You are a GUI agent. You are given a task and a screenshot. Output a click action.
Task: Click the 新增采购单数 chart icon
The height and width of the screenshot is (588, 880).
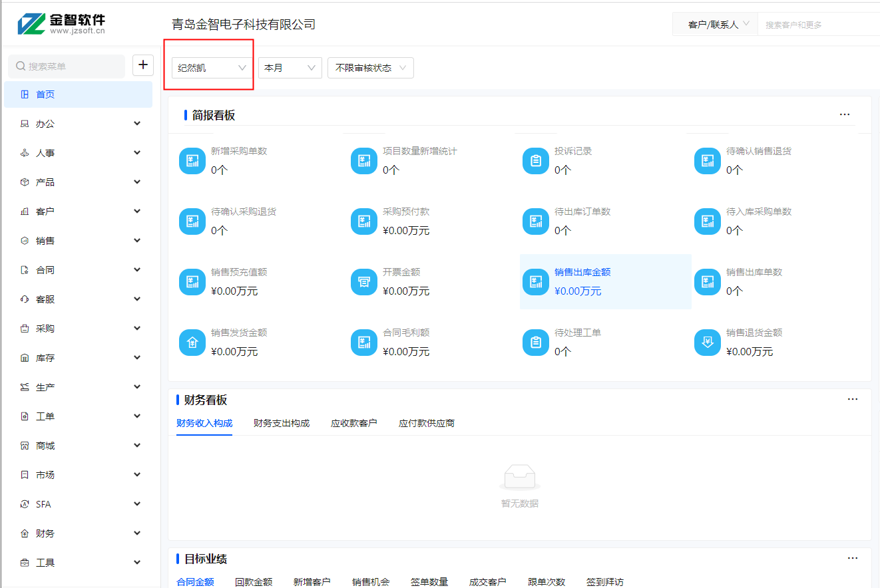pyautogui.click(x=192, y=161)
